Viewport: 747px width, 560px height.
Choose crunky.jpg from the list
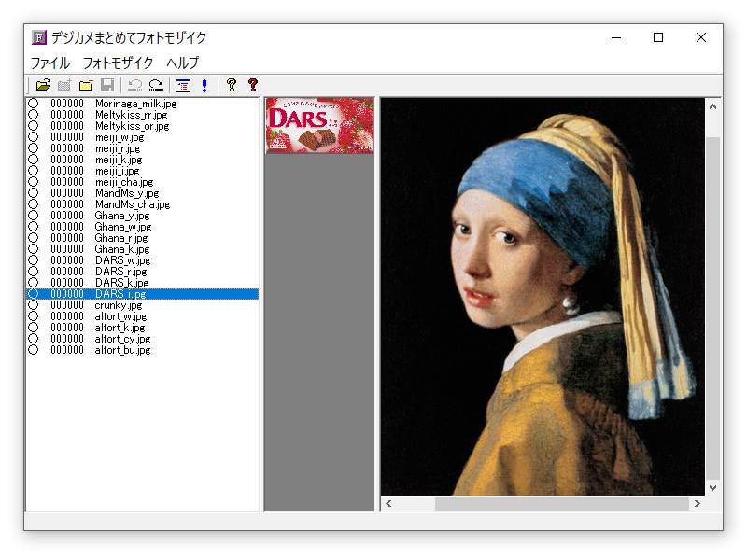(143, 305)
